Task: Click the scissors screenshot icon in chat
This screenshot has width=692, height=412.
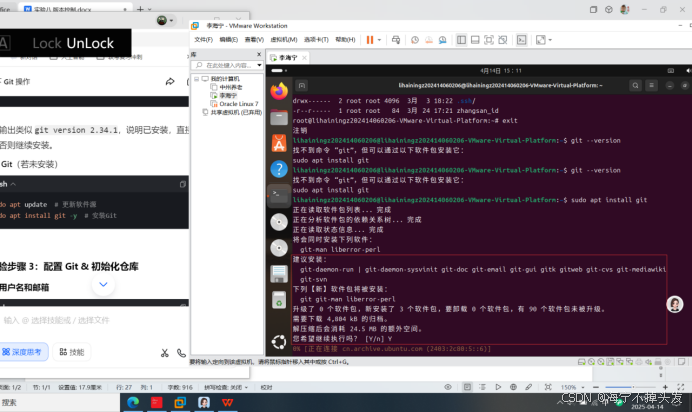Action: tap(165, 353)
